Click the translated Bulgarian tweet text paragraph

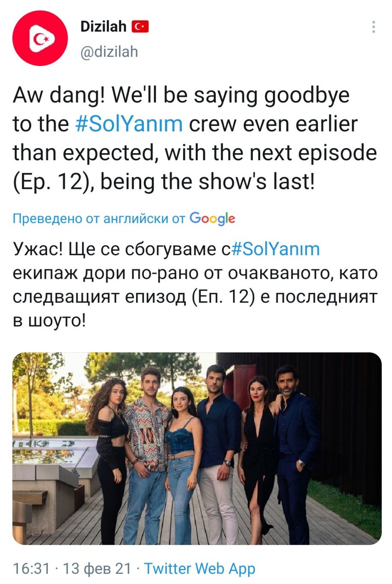(x=195, y=284)
